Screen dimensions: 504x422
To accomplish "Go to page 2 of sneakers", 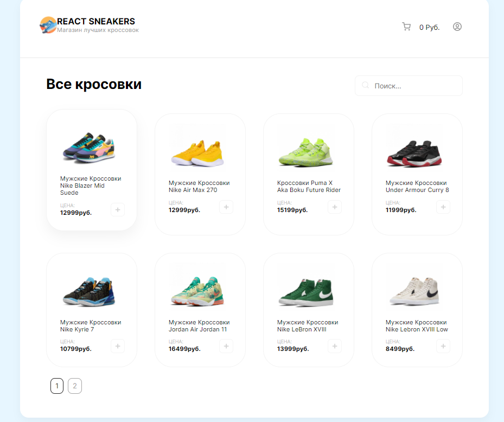I will (75, 386).
